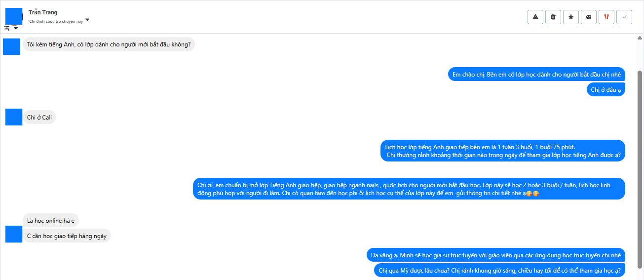Screen dimensions: 644x280
Task: Star this conversation with the star icon
Action: click(571, 17)
